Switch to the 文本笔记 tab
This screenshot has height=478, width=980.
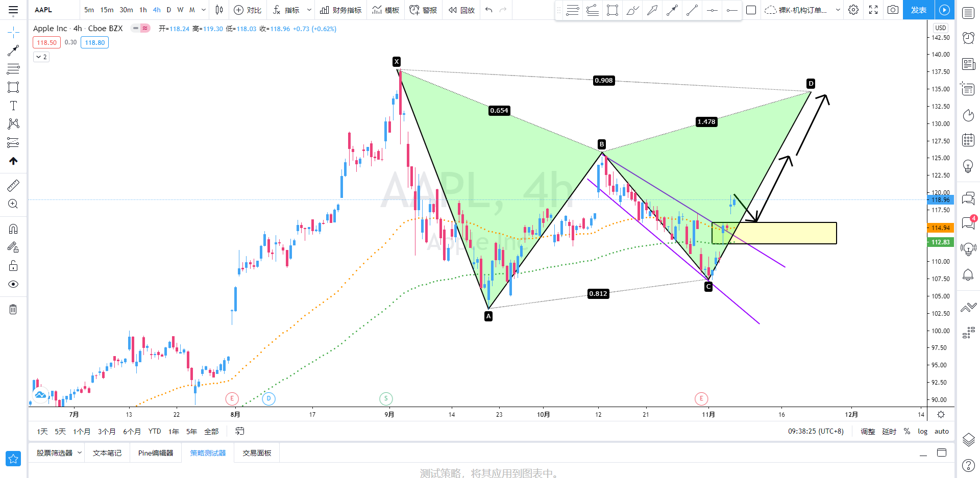(107, 453)
